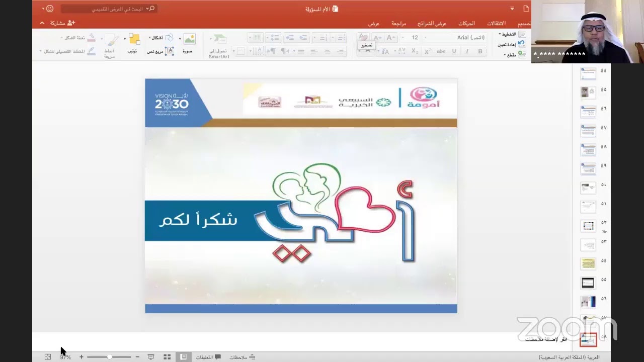This screenshot has width=644, height=362.
Task: Click the مقطع section icon
Action: (522, 54)
